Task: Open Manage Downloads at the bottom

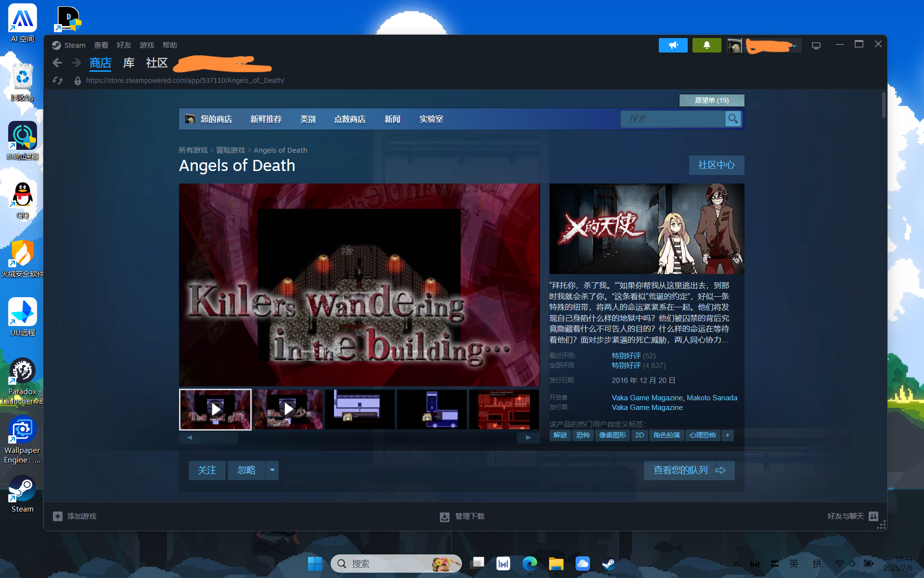Action: coord(462,516)
